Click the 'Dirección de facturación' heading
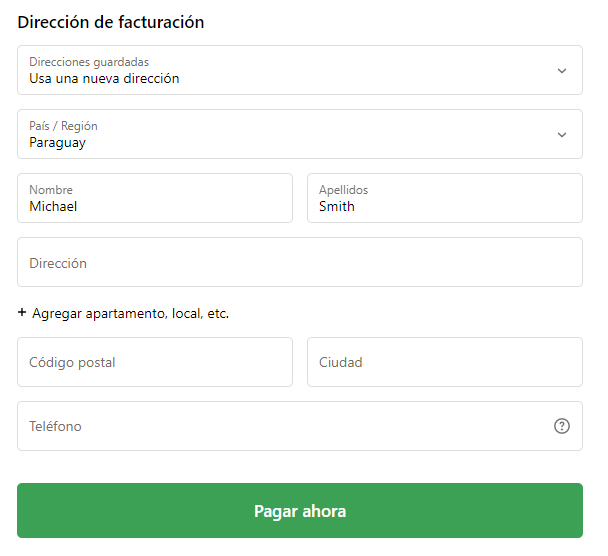The width and height of the screenshot is (608, 556). pos(110,21)
